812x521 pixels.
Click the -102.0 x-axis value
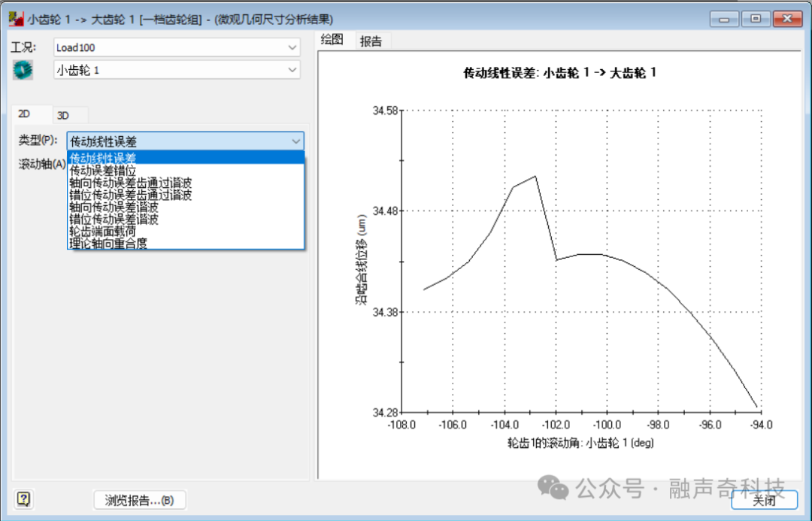[x=556, y=426]
